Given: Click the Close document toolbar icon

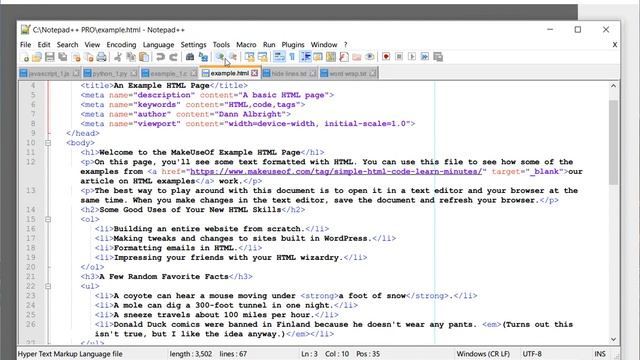Looking at the screenshot, I should coord(76,57).
